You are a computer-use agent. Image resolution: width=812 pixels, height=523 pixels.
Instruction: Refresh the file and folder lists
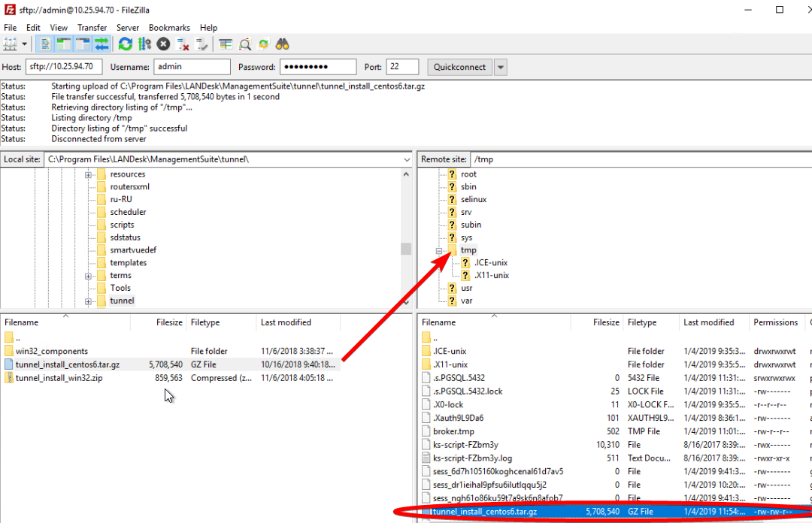click(x=126, y=44)
